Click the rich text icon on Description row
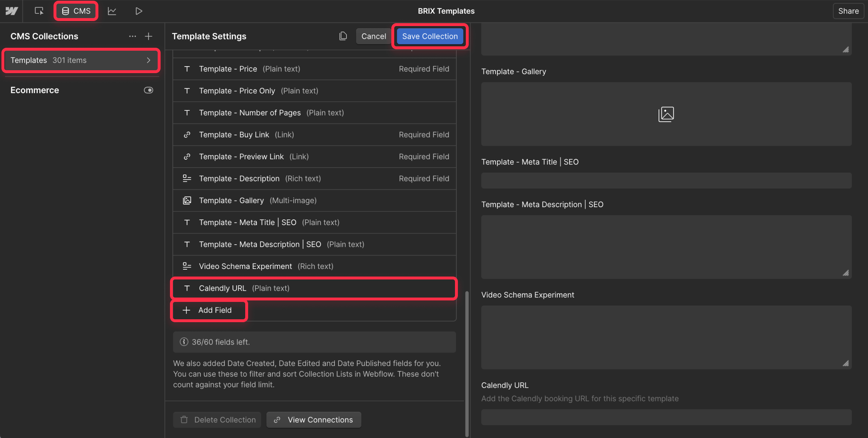 pyautogui.click(x=187, y=178)
